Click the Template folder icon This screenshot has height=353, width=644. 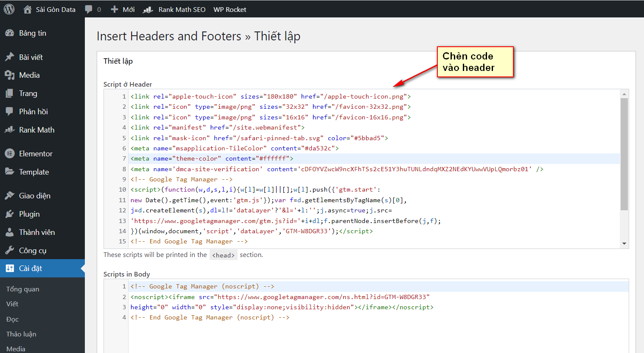[x=9, y=172]
